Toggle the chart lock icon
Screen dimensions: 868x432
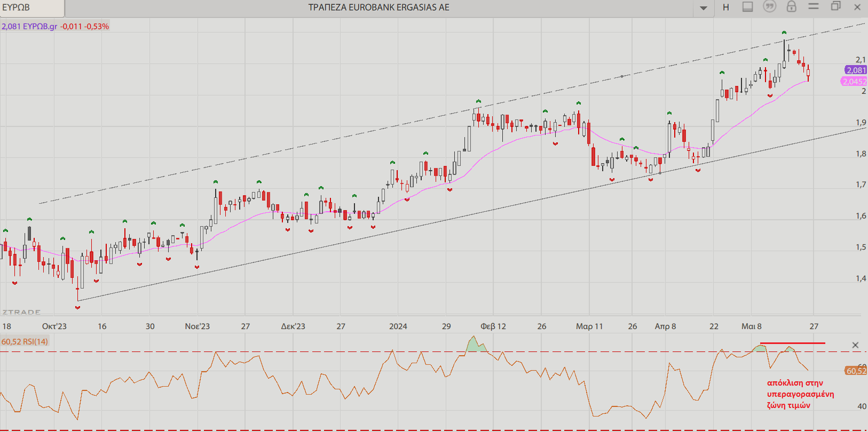pos(791,6)
